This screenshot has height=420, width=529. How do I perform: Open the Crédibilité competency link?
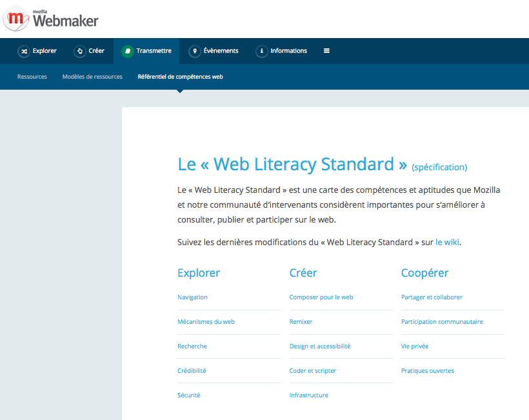click(x=192, y=370)
